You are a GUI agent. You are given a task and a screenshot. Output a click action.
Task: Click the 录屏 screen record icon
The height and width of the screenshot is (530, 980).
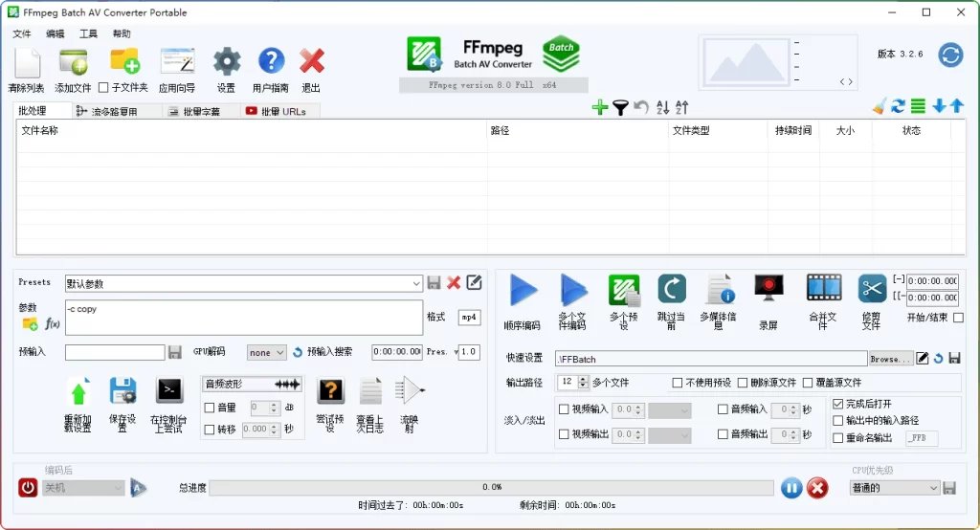point(768,289)
